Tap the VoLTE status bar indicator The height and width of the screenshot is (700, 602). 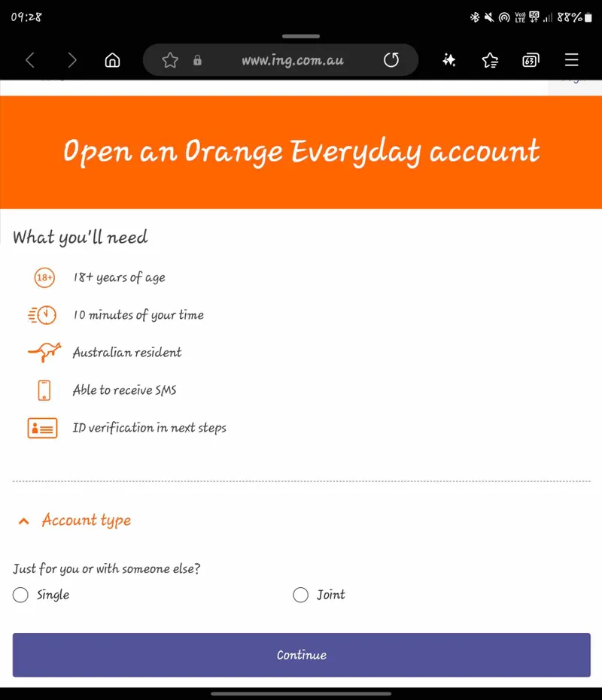pos(520,17)
